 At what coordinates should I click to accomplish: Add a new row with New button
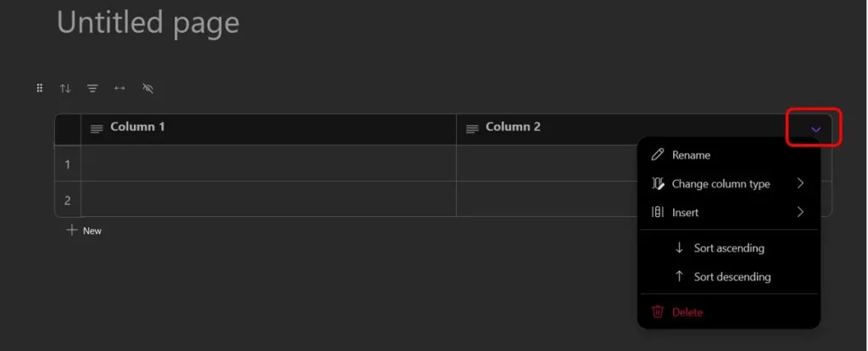84,231
